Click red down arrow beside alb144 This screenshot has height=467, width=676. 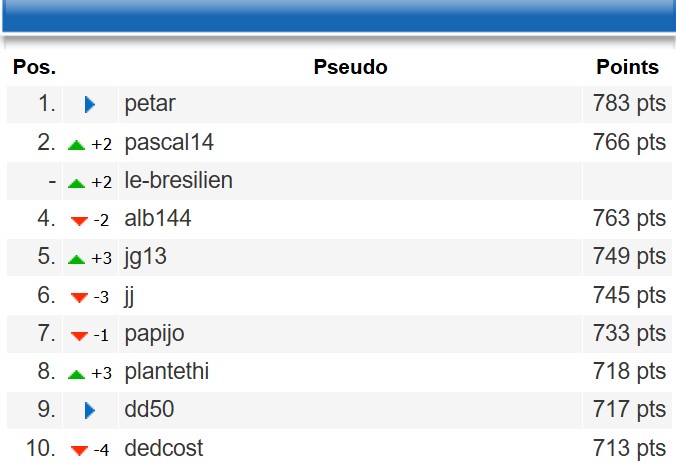[x=79, y=221]
